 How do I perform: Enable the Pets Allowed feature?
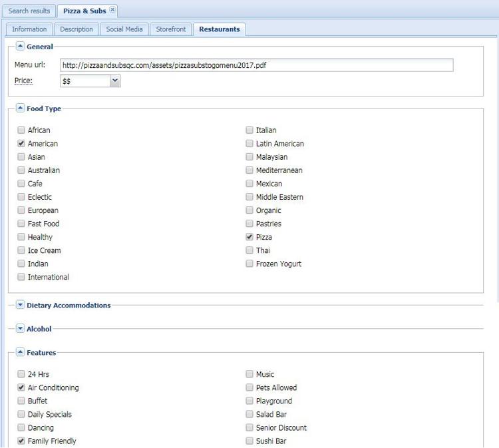[249, 387]
